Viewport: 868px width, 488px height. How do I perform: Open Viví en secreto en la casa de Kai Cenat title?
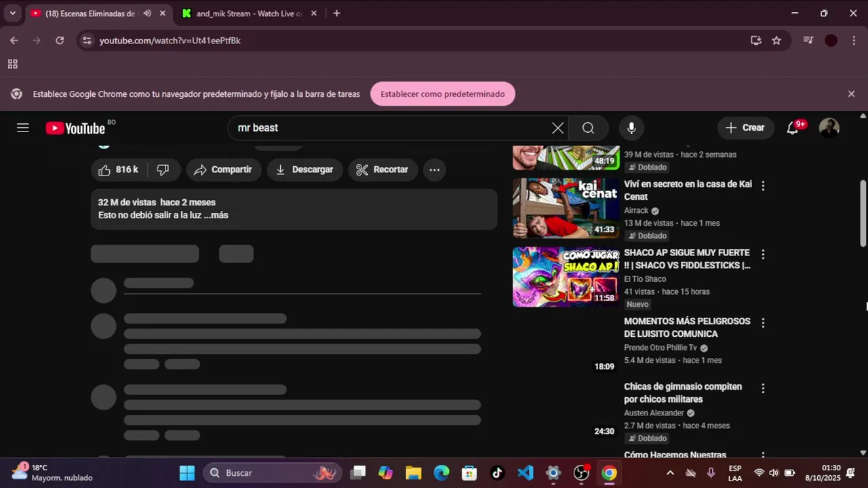pyautogui.click(x=688, y=190)
